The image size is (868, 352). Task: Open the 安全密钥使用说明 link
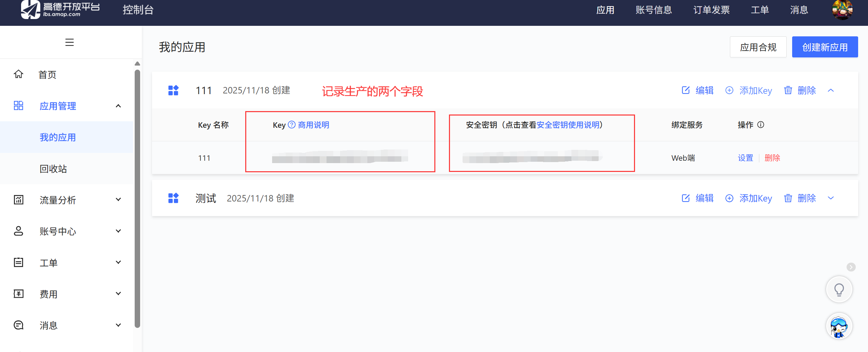pos(568,125)
